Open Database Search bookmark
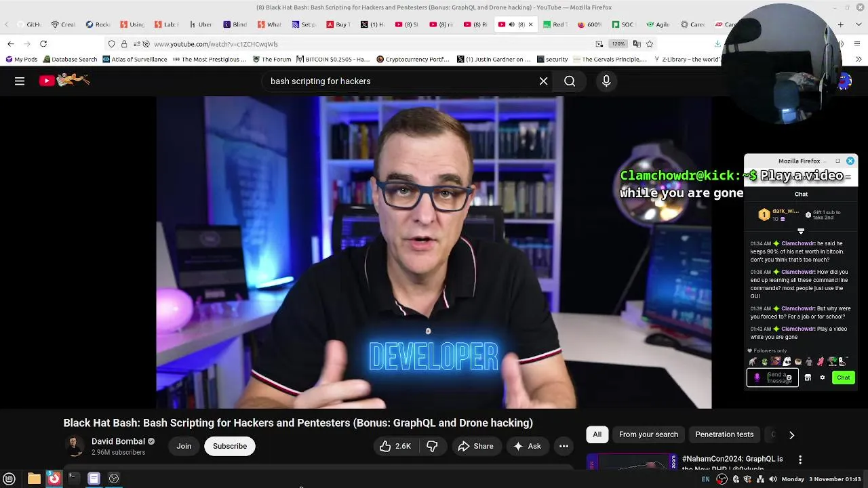The image size is (868, 488). click(x=69, y=59)
